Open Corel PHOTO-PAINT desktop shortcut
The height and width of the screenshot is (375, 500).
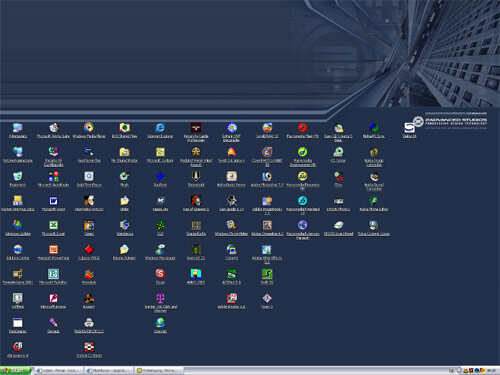click(267, 152)
